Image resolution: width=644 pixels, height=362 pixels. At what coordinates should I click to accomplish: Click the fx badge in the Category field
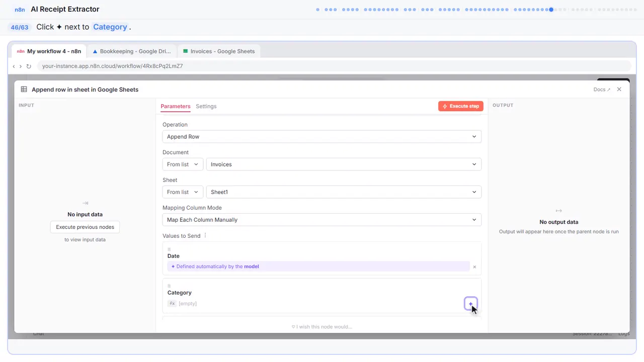[x=172, y=304]
